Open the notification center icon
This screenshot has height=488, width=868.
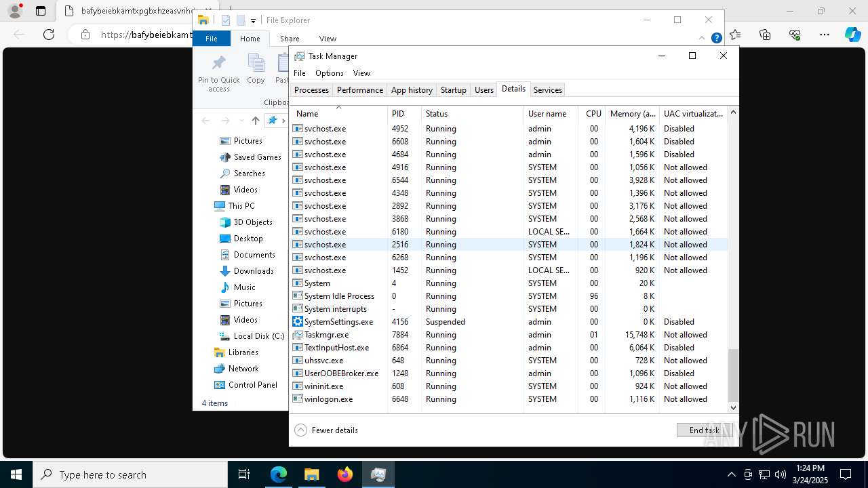(x=846, y=474)
